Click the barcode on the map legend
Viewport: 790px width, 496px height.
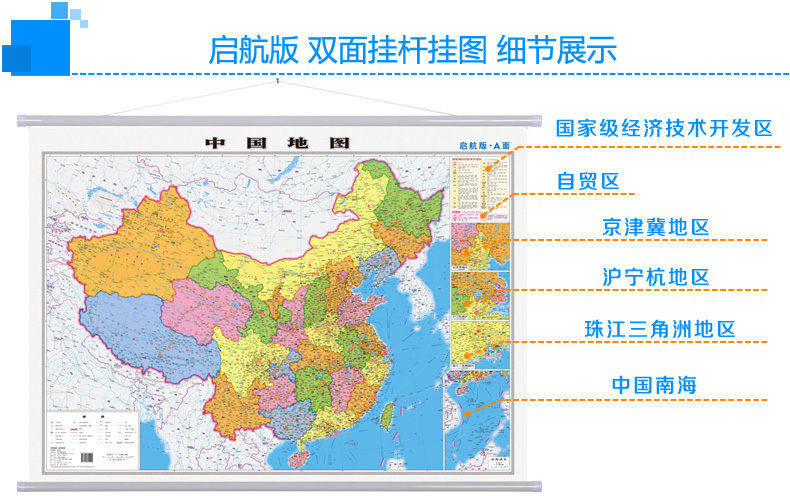click(x=87, y=458)
